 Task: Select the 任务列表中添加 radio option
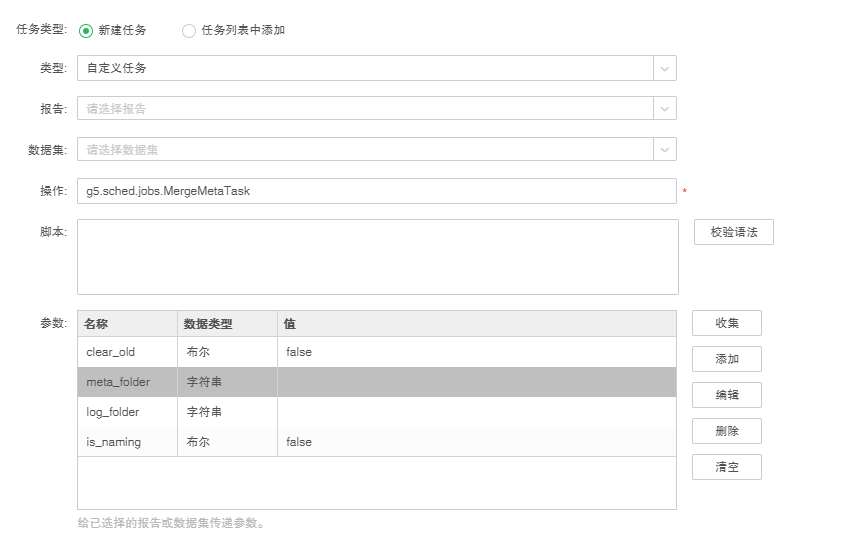(189, 30)
